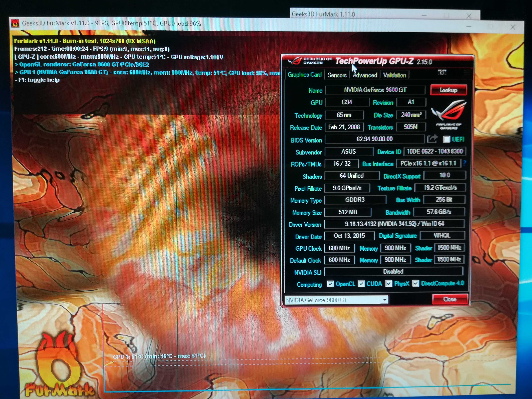Close the FurMark burn-in window
Viewport: 532px width, 399px height.
(x=513, y=27)
